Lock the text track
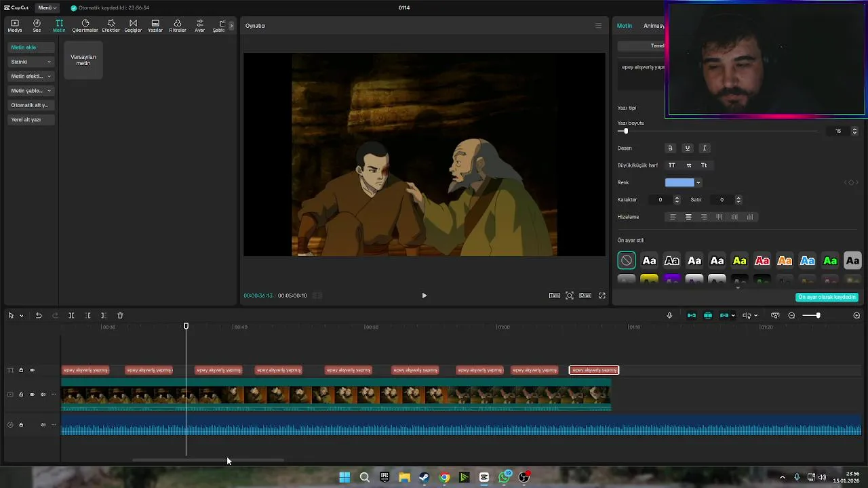This screenshot has height=488, width=868. [x=21, y=370]
